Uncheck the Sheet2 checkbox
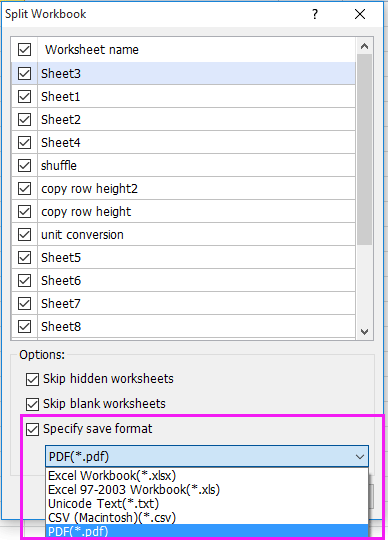Screen dimensions: 388x540 point(24,120)
